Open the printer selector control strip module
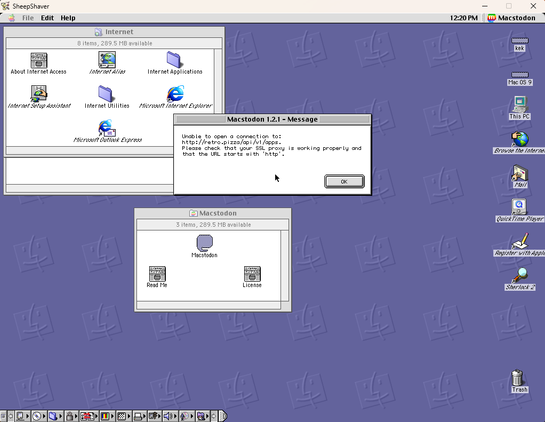The width and height of the screenshot is (545, 422). coord(139,416)
